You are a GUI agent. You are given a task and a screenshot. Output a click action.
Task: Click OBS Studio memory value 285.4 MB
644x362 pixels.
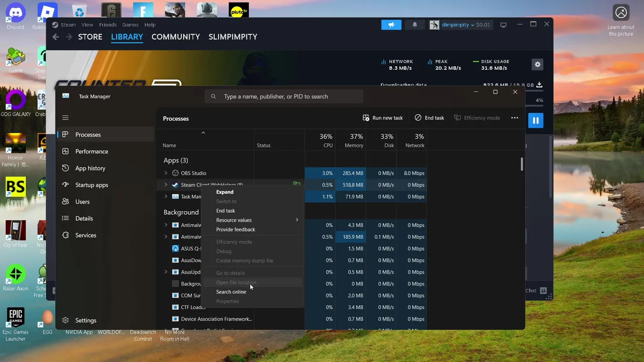[353, 173]
